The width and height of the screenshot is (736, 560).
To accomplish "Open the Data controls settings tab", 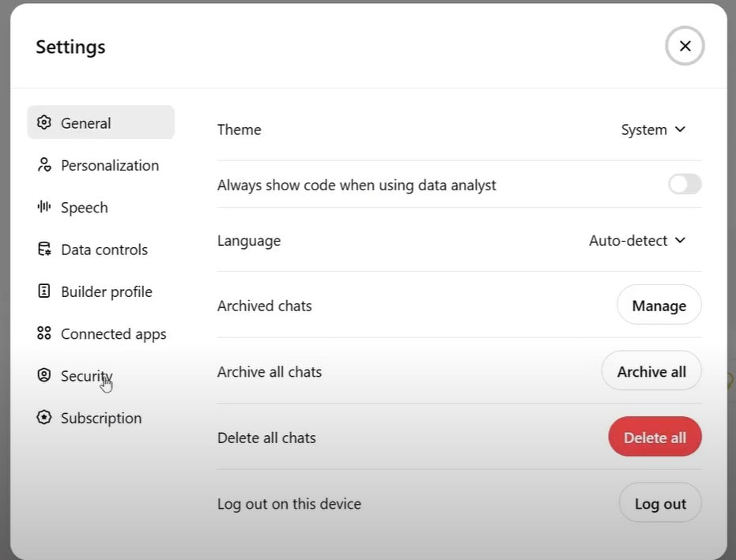I will (104, 250).
